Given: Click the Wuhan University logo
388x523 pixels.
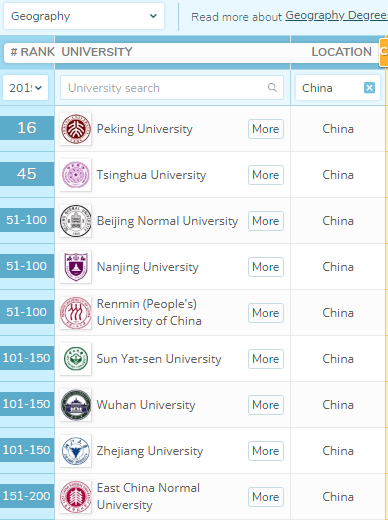Looking at the screenshot, I should [76, 405].
